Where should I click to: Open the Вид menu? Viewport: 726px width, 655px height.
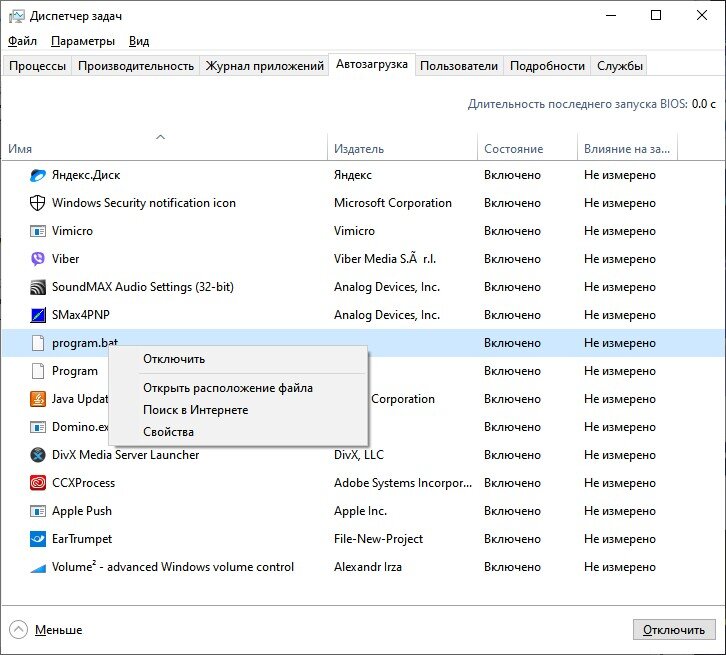click(139, 41)
